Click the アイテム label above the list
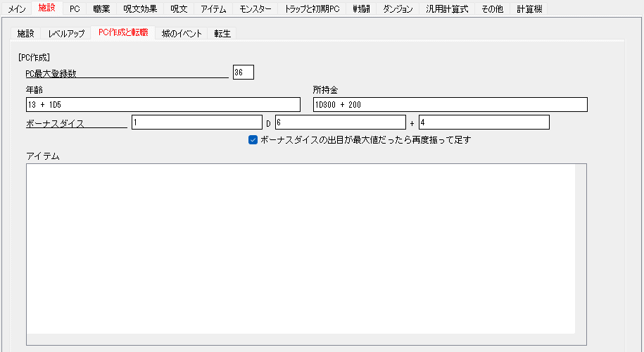644x352 pixels. click(x=43, y=156)
